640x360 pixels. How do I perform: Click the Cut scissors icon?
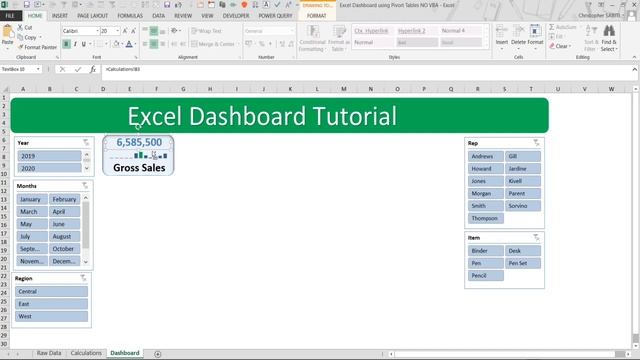tap(20, 27)
